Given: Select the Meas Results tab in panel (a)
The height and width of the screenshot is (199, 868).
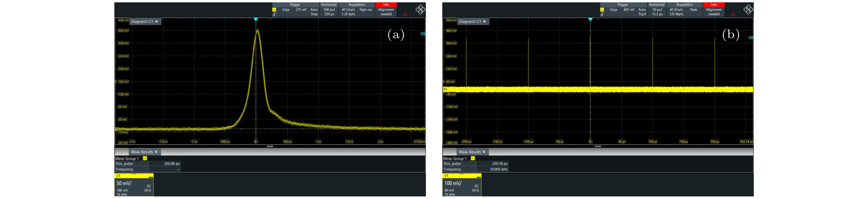Looking at the screenshot, I should pos(142,152).
